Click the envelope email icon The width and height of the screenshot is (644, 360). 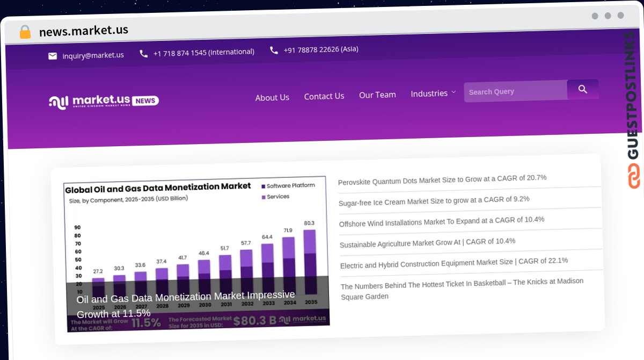pyautogui.click(x=53, y=56)
